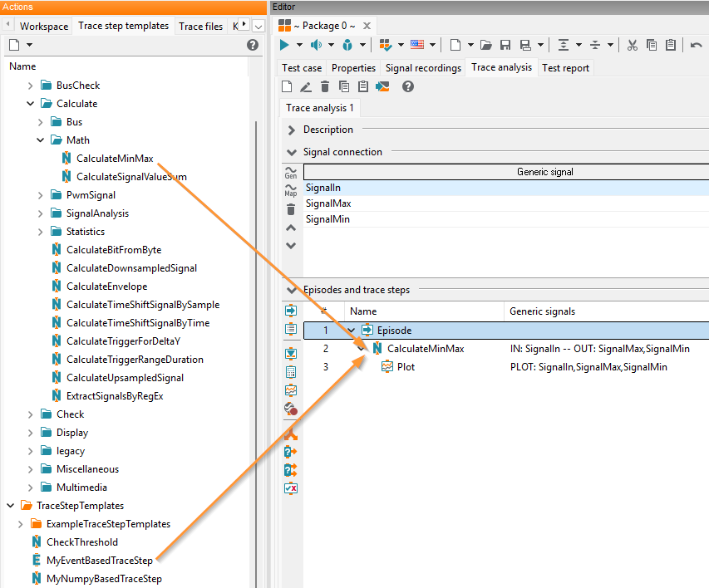Open the tab list dropdown in the Actions panel
Viewport: 709px width, 588px height.
point(258,27)
